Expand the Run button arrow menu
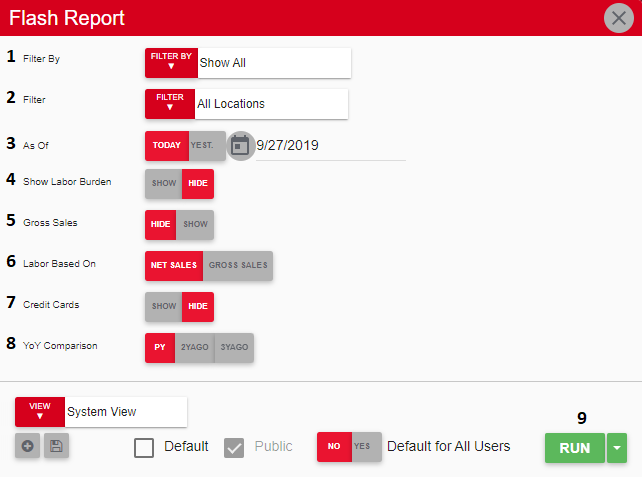Screen dimensions: 642x477 tap(617, 448)
